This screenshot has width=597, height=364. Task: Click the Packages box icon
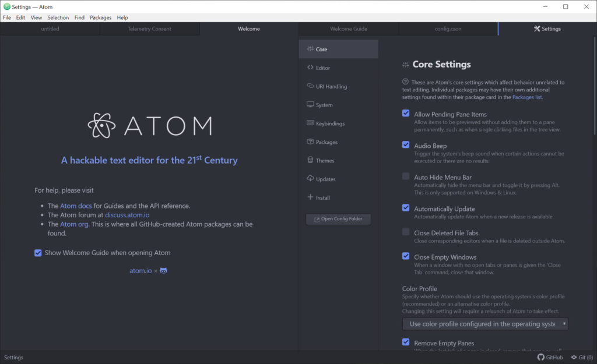pyautogui.click(x=310, y=142)
